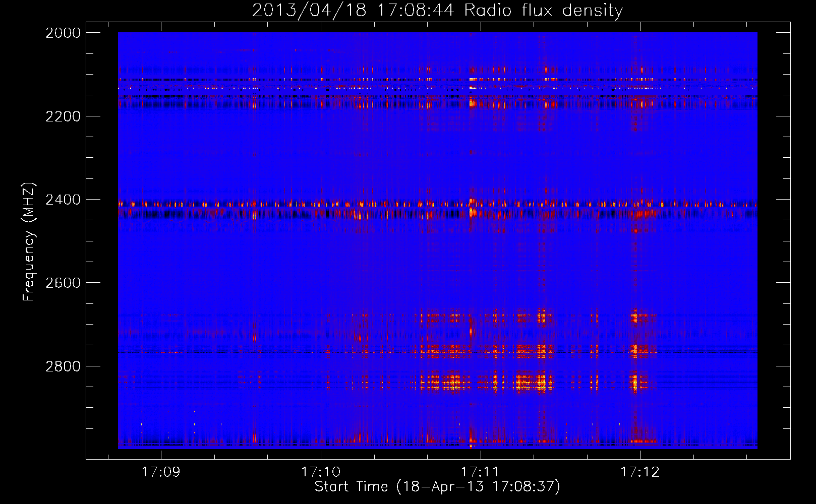The height and width of the screenshot is (504, 816).
Task: Select the 2800 frequency axis label
Action: [63, 366]
